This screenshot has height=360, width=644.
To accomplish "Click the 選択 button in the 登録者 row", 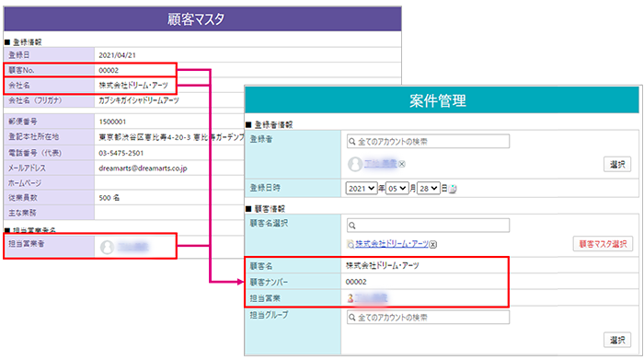I will (617, 164).
